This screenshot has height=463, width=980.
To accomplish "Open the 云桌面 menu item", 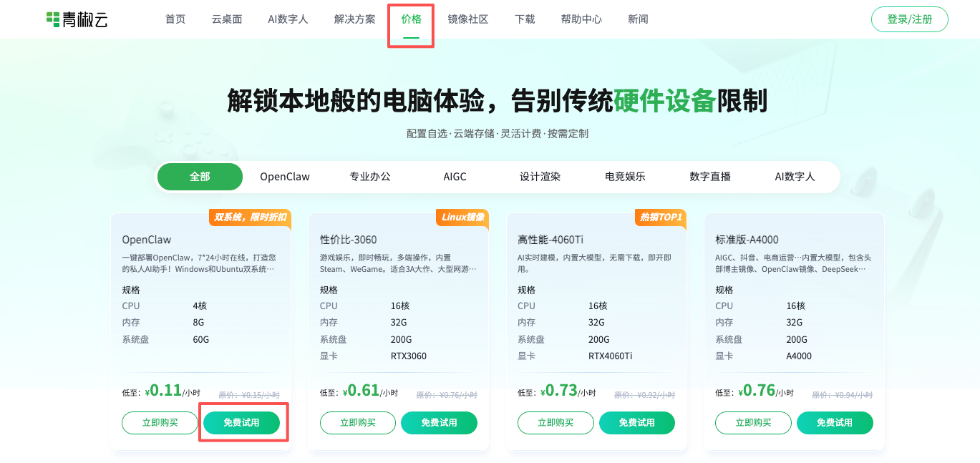I will pyautogui.click(x=227, y=19).
